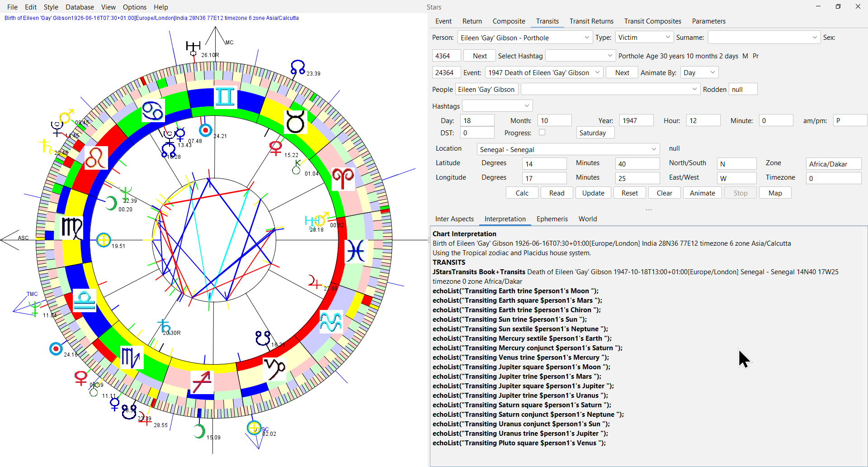The height and width of the screenshot is (467, 868).
Task: Click the Aries zodiac sign icon
Action: pos(343,179)
